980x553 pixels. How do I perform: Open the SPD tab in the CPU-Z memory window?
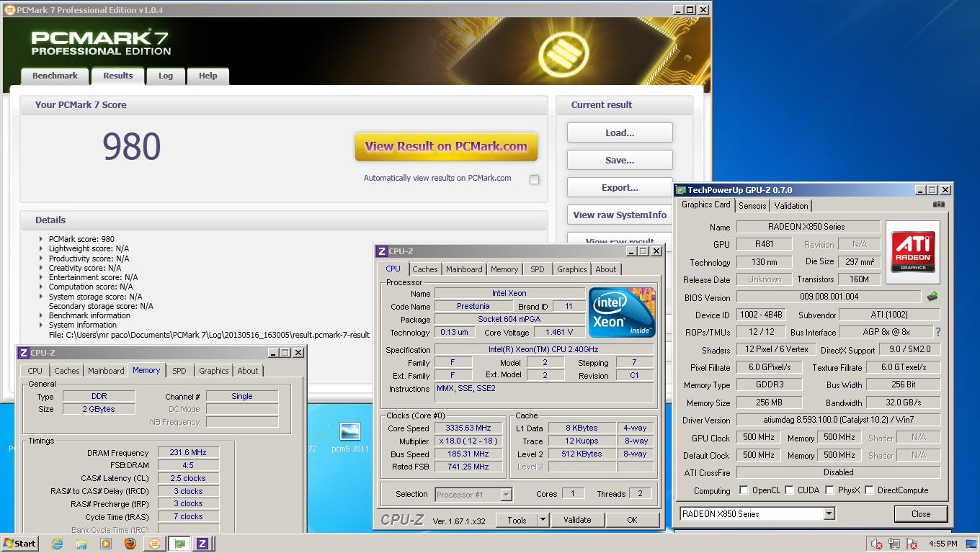pyautogui.click(x=179, y=371)
